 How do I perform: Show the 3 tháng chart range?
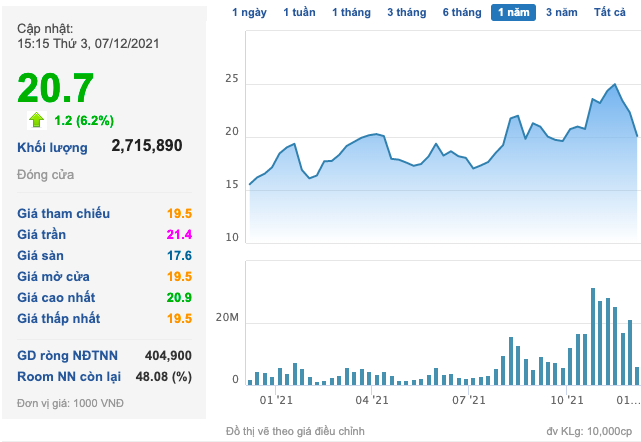[x=407, y=12]
